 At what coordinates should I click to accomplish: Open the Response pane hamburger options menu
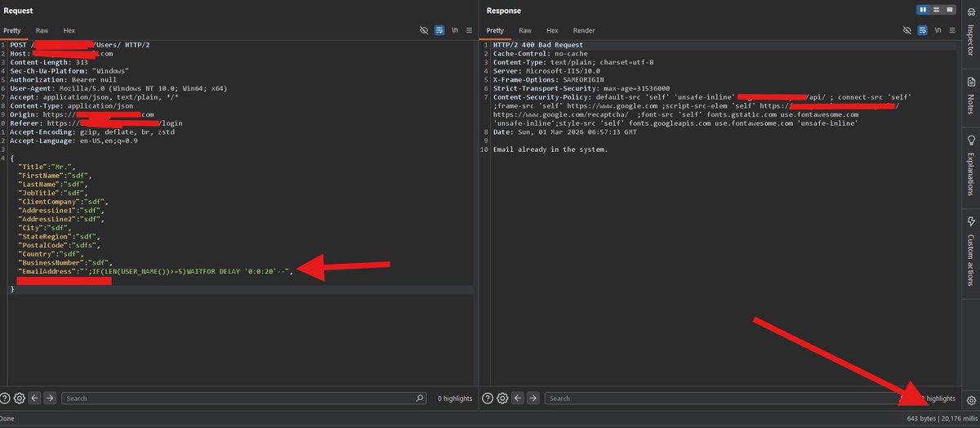pos(952,30)
